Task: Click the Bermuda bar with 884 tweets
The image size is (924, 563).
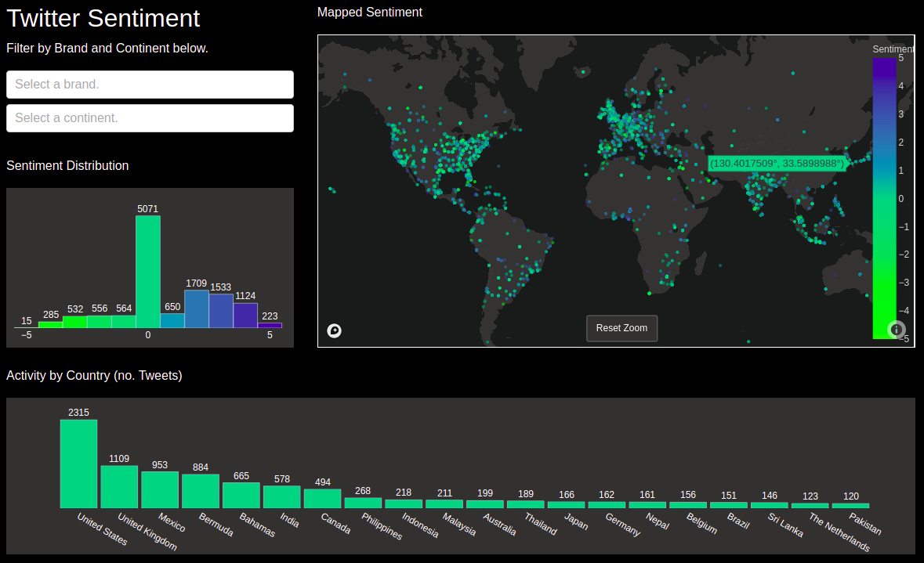Action: click(x=201, y=491)
